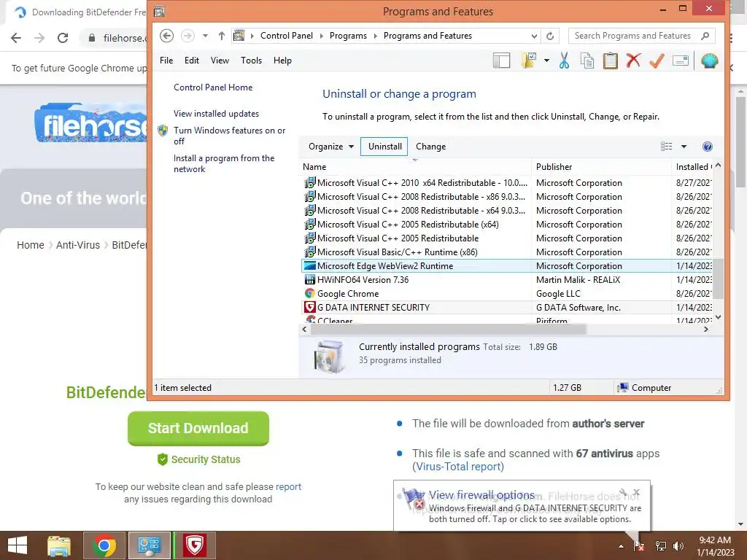This screenshot has height=560, width=747.
Task: Open the view options dropdown arrow
Action: (684, 146)
